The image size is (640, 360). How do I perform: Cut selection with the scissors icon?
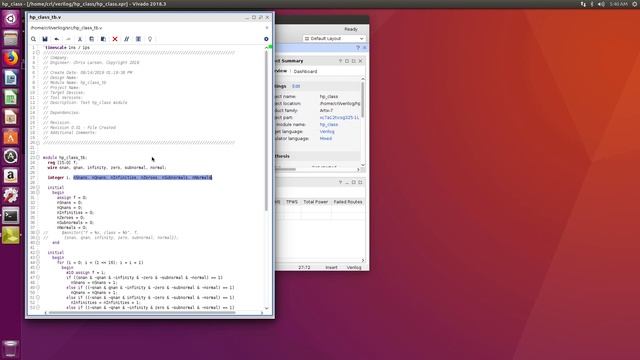pos(80,39)
